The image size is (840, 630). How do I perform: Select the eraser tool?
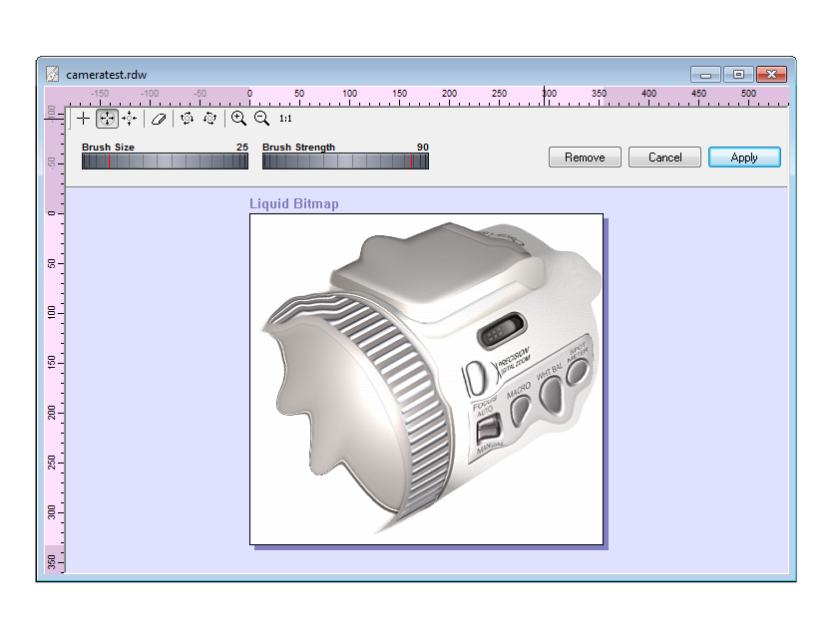pyautogui.click(x=159, y=119)
